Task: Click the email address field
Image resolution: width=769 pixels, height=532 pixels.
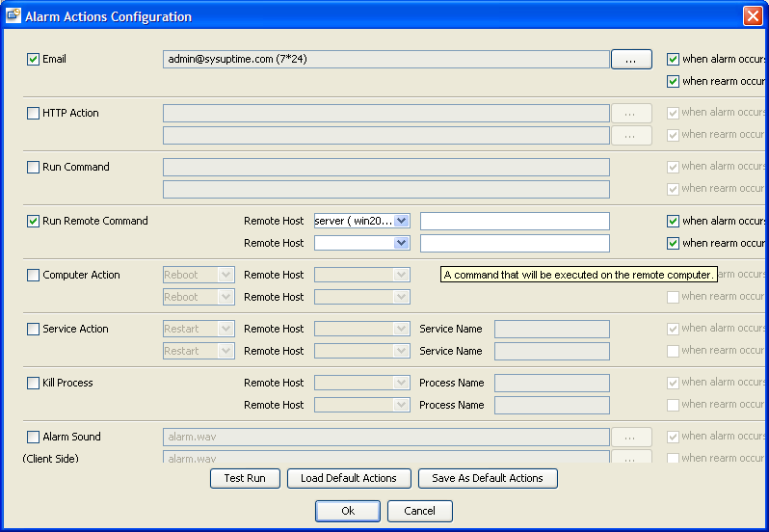Action: tap(385, 60)
